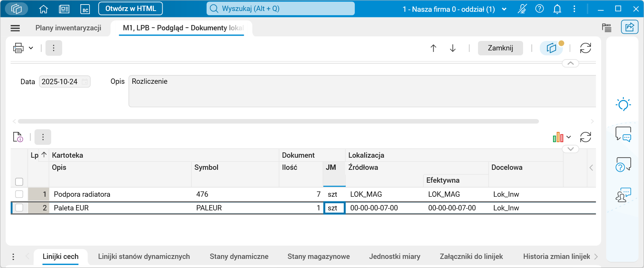Screen dimensions: 644x268
Task: Refresh the document using top refresh icon
Action: (x=586, y=48)
